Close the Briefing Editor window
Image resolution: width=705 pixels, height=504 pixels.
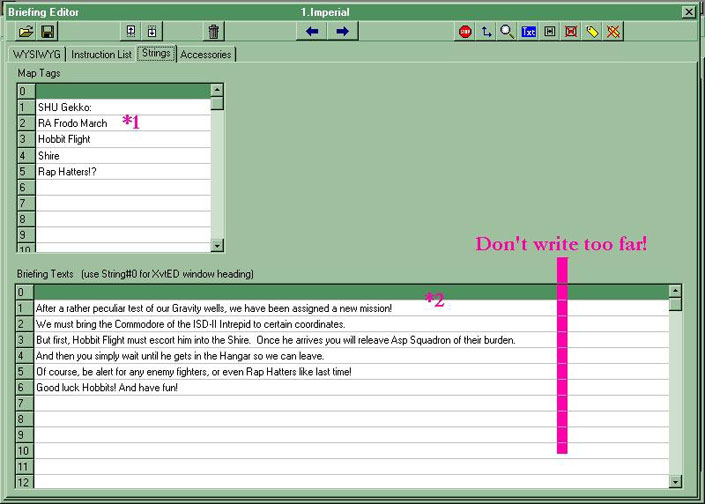coord(688,12)
